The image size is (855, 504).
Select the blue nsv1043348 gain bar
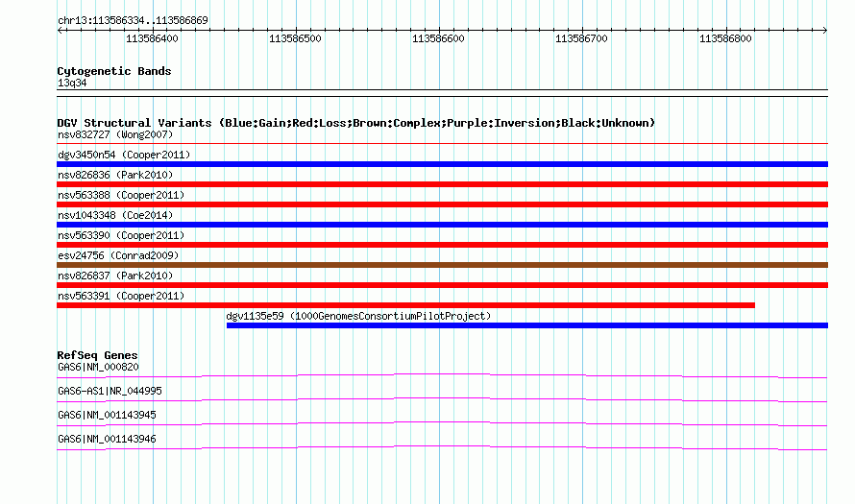442,225
